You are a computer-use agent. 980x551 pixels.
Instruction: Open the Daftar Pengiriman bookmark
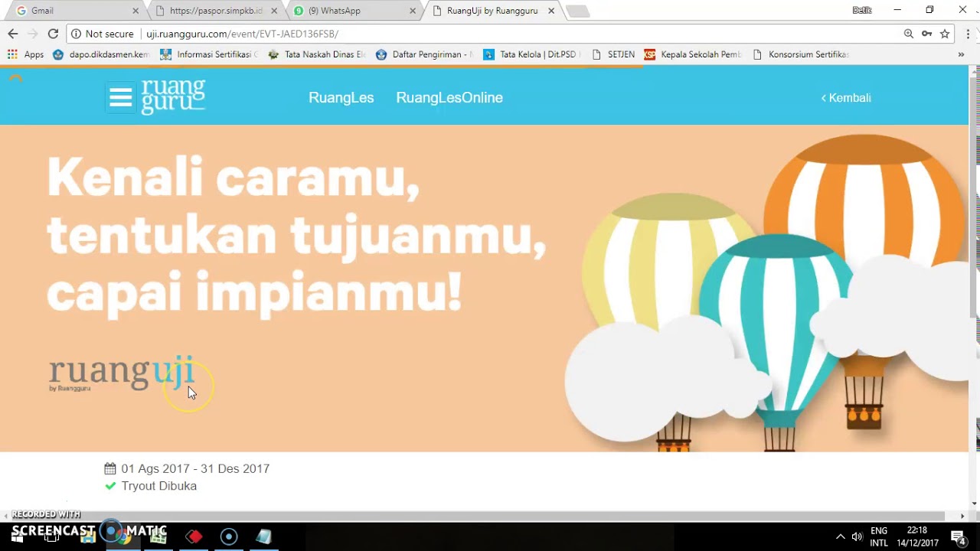click(424, 54)
